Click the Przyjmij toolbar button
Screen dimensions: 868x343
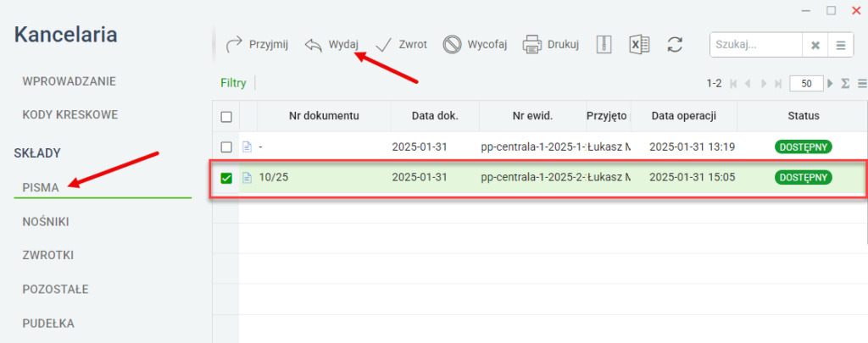pos(257,45)
